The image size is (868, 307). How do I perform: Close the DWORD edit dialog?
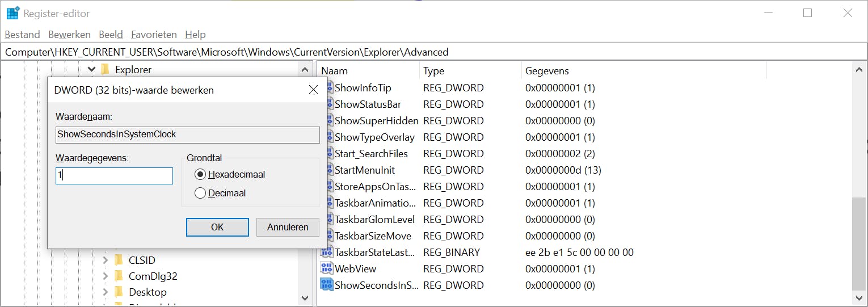tap(313, 90)
